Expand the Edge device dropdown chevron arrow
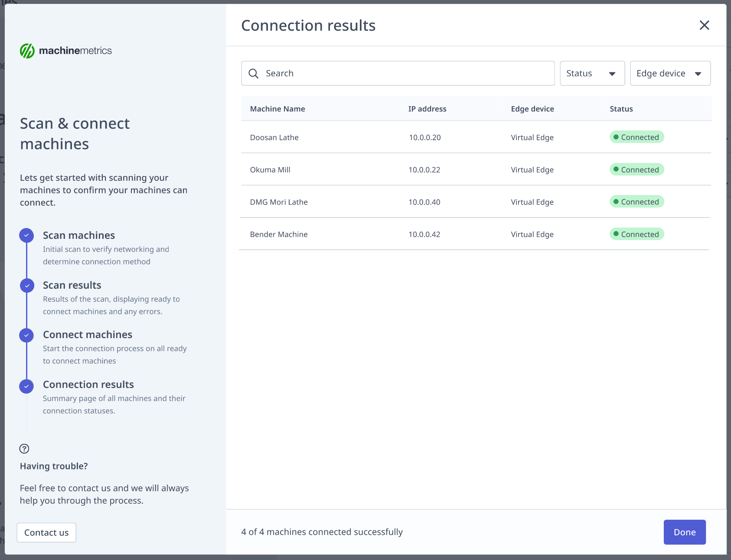Viewport: 731px width, 560px height. point(698,73)
